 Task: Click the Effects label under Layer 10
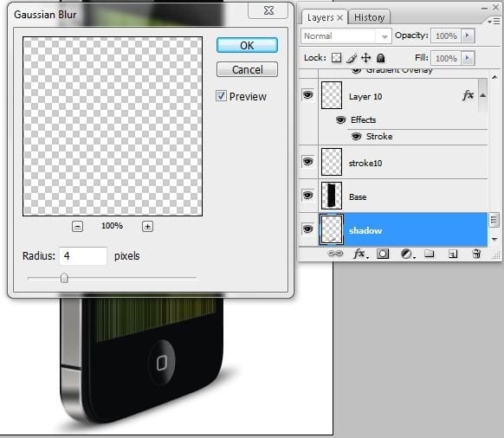click(363, 119)
